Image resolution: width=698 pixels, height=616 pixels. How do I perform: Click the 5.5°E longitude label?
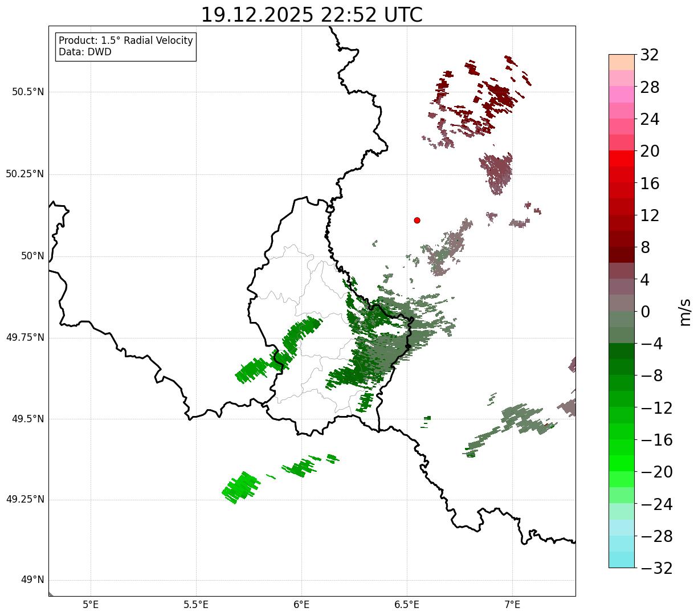coord(196,605)
